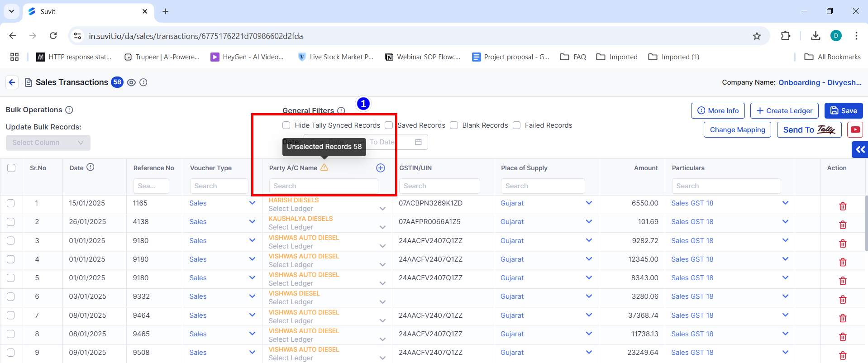Open Chrome downloads icon
This screenshot has width=868, height=363.
[816, 36]
